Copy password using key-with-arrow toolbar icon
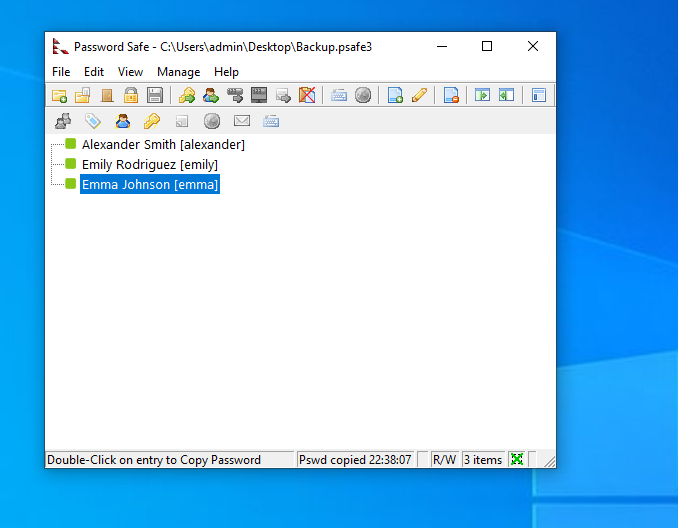The image size is (678, 528). coord(187,95)
